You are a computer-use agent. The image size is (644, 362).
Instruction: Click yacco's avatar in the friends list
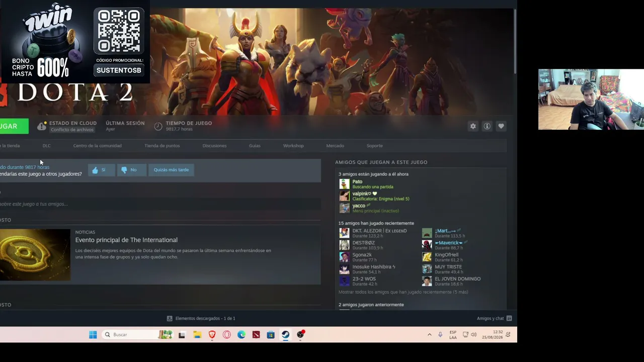point(344,208)
